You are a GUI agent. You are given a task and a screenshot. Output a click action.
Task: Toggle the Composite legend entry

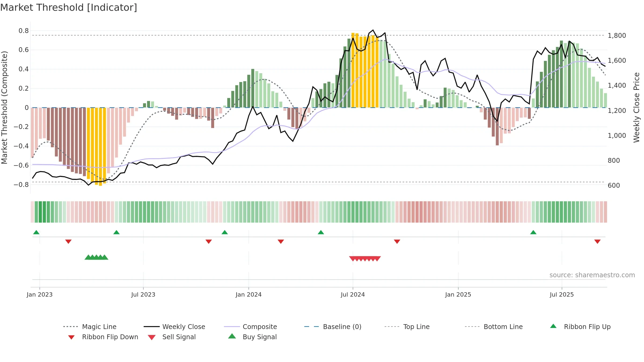(250, 327)
